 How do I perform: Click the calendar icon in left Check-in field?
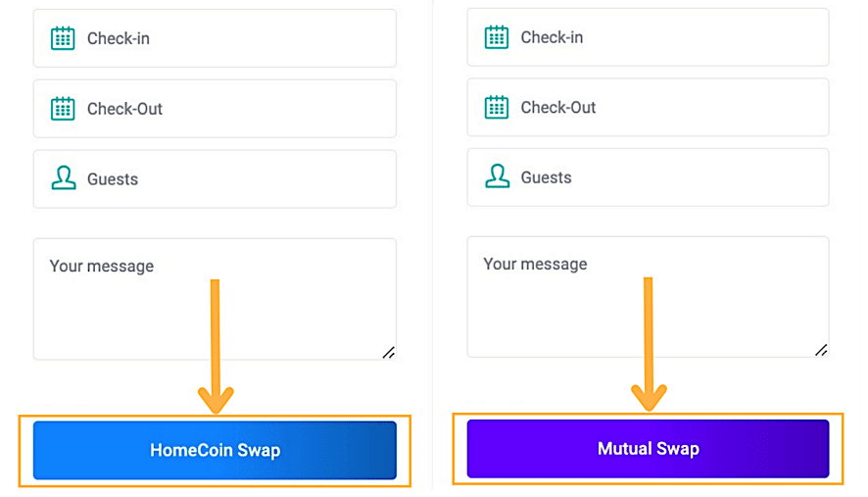[x=63, y=38]
